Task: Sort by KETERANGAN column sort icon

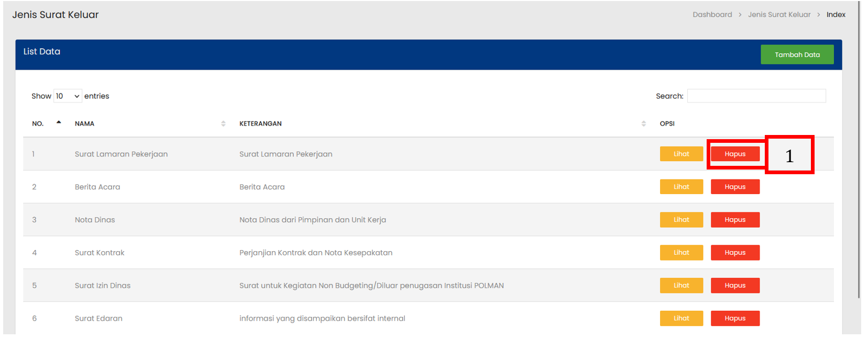Action: (x=643, y=123)
